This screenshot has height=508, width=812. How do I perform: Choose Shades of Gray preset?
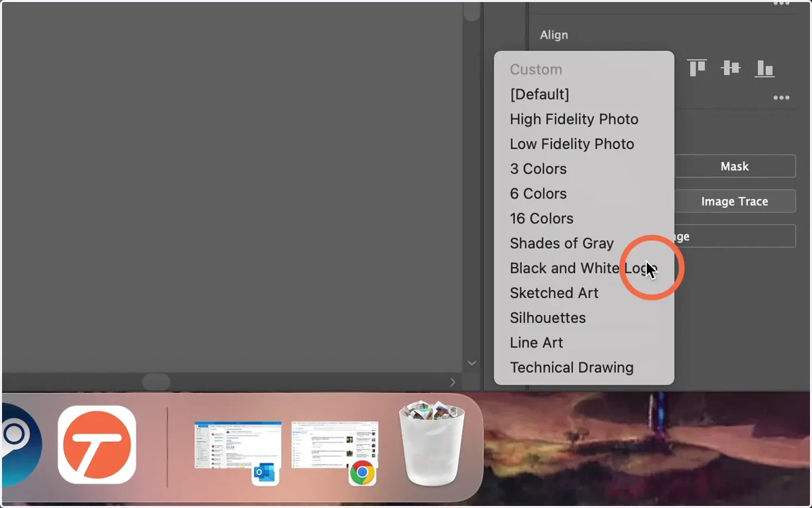pyautogui.click(x=584, y=243)
